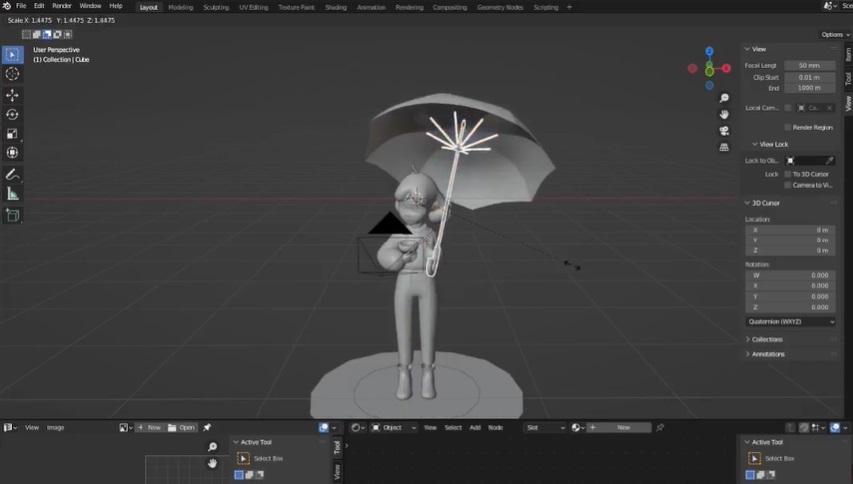Add a workspace with the plus tab
This screenshot has width=853, height=484.
coord(570,7)
